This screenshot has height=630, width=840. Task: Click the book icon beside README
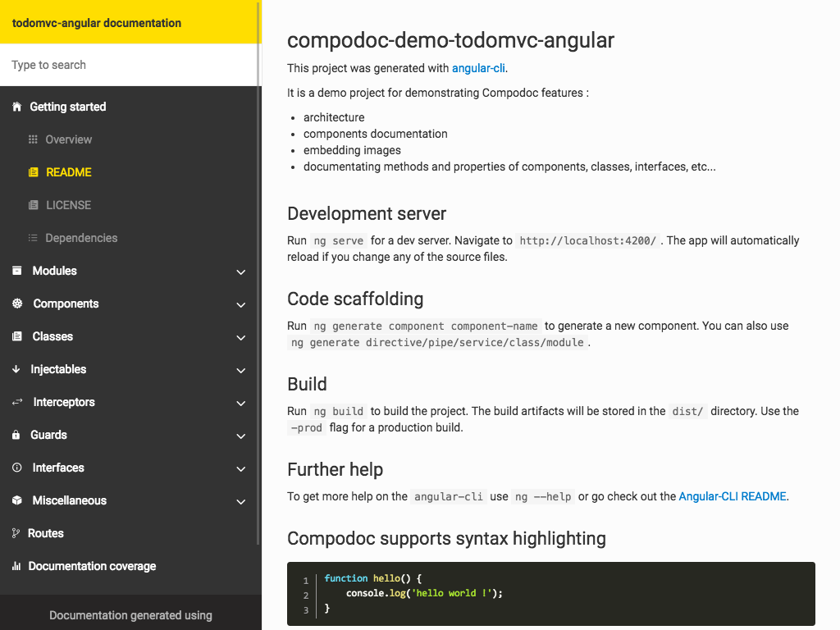coord(33,172)
